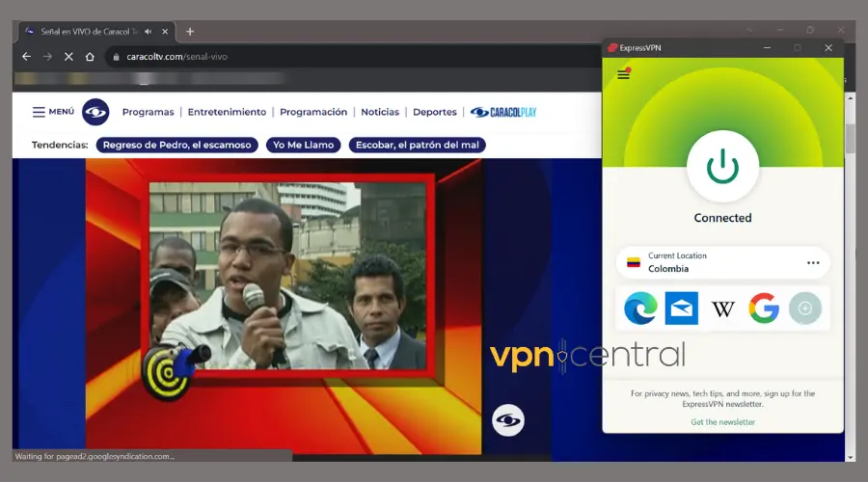Close the Señal en VIVO tab

click(x=165, y=32)
